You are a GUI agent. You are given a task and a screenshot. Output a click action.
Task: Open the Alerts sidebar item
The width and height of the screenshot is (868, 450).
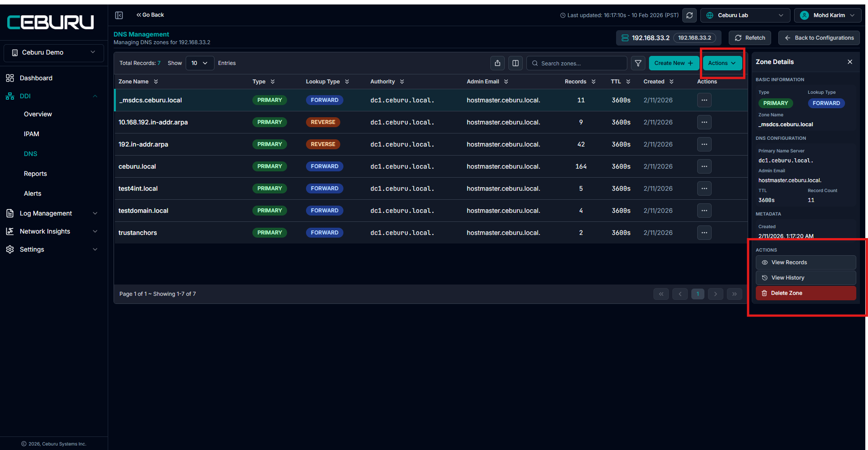(32, 193)
